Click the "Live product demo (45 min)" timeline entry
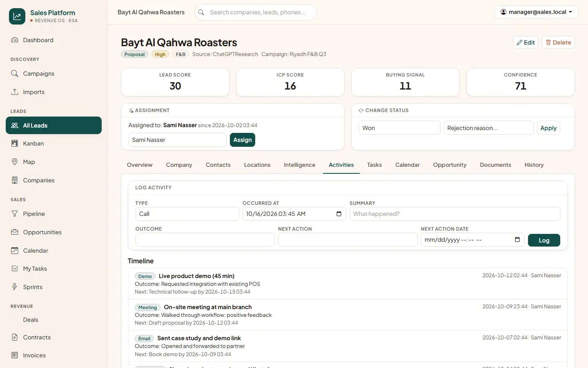The image size is (588, 368). [x=348, y=284]
